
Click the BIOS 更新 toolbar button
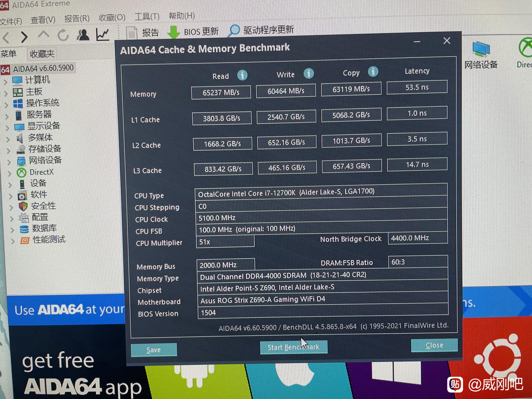pyautogui.click(x=193, y=32)
